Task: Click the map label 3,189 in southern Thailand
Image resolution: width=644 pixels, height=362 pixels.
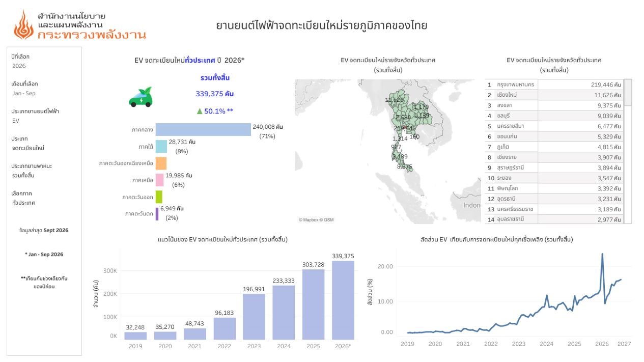Action: pos(400,156)
